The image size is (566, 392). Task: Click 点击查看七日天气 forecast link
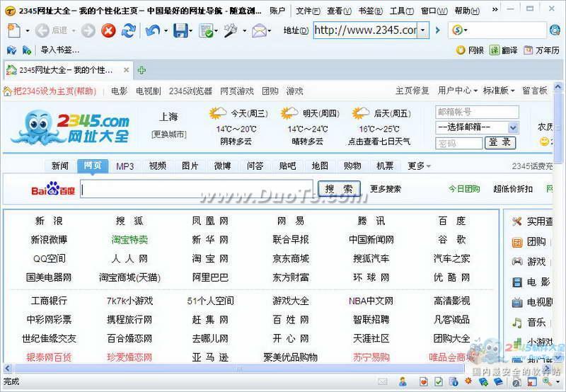379,142
